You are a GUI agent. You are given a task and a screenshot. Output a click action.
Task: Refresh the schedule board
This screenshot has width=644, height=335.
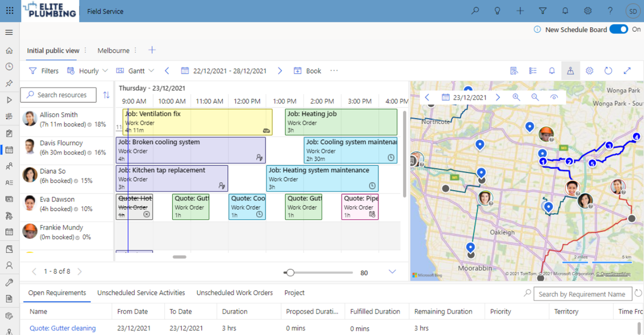pos(608,71)
